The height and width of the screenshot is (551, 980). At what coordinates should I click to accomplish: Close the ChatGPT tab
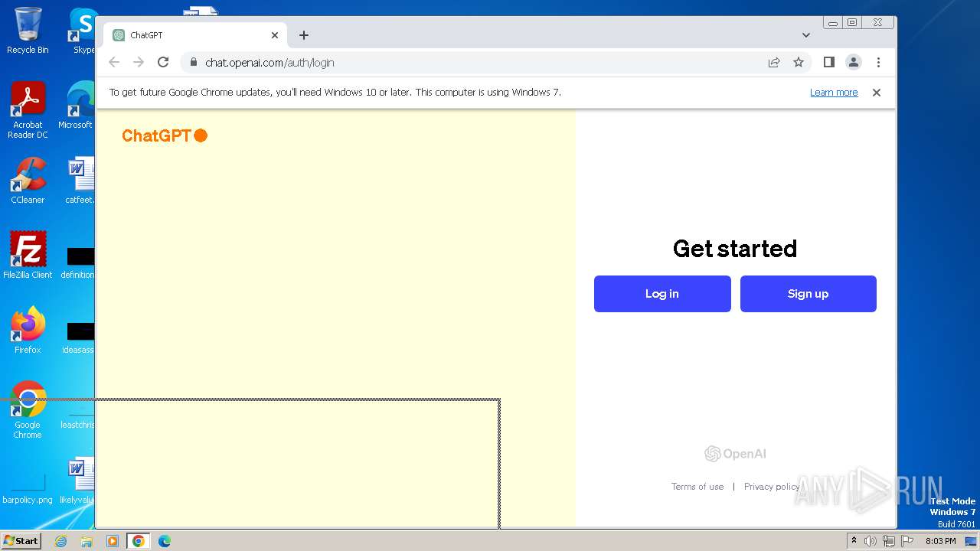275,35
